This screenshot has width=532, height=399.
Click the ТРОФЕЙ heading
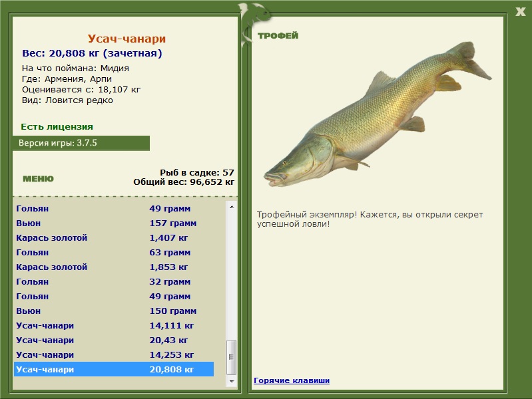pyautogui.click(x=278, y=36)
